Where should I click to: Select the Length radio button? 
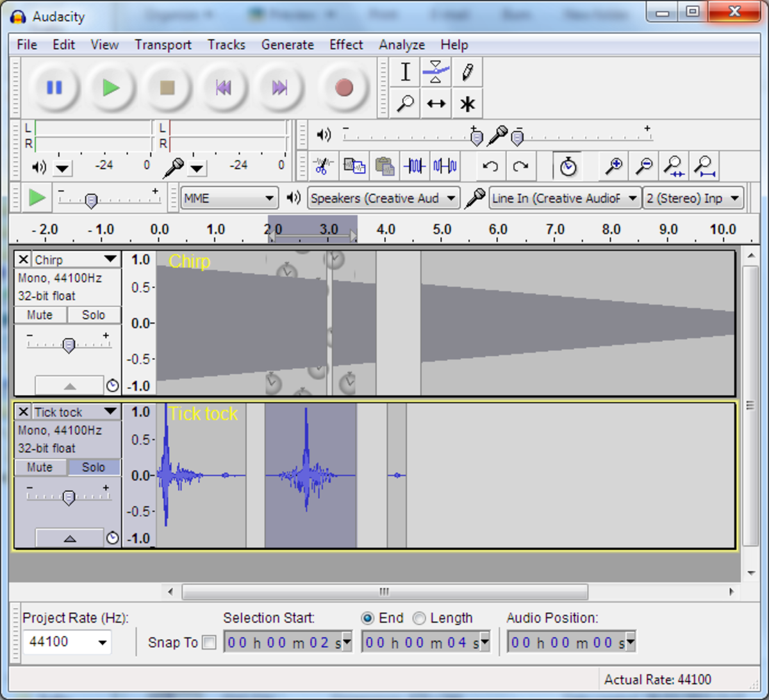[x=419, y=618]
